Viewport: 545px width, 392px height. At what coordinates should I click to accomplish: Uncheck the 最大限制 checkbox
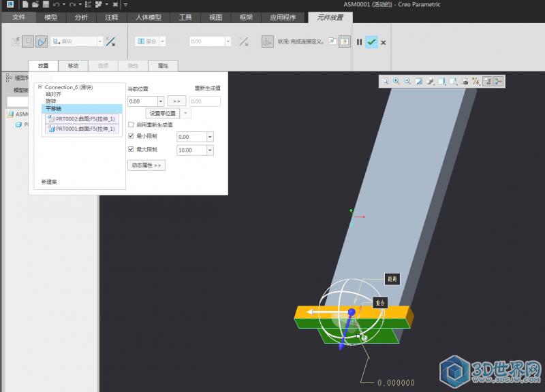[131, 149]
